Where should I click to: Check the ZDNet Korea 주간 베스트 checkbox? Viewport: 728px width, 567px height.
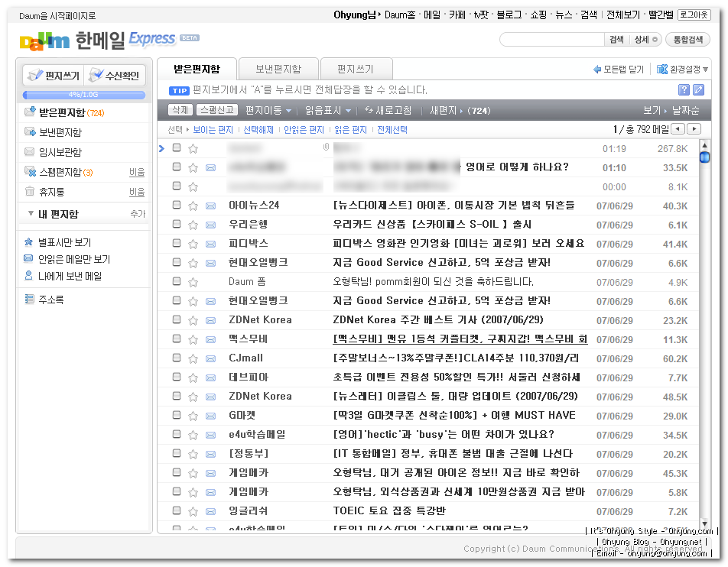coord(177,319)
